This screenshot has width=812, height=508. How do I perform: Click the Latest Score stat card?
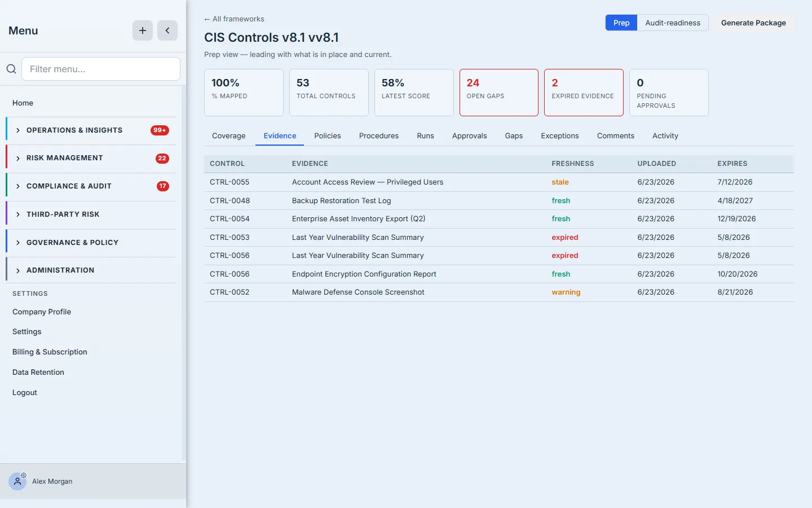click(414, 93)
